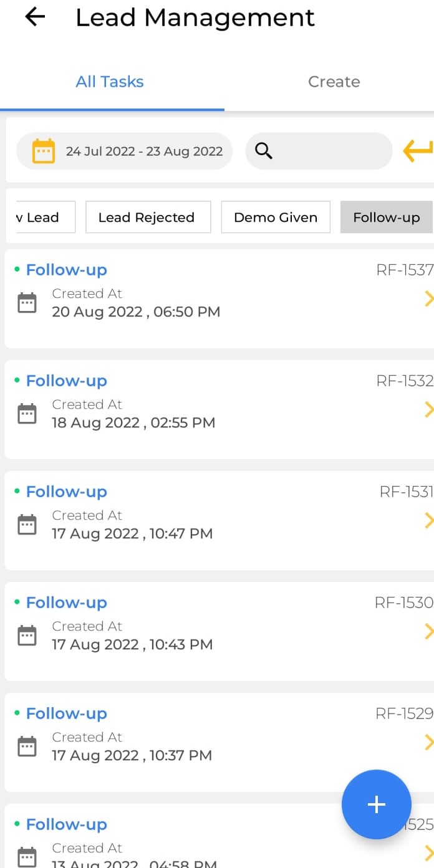Tap the search magnifier icon
This screenshot has height=868, width=434.
(264, 151)
